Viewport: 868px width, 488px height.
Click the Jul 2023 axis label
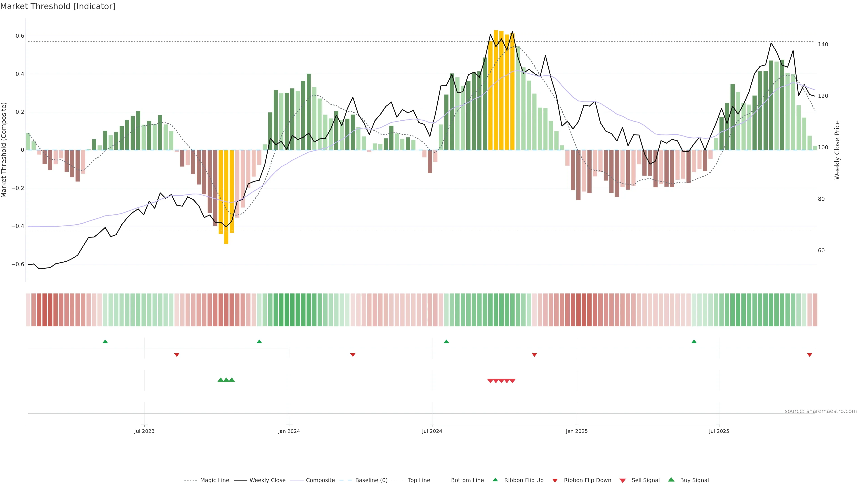[144, 431]
